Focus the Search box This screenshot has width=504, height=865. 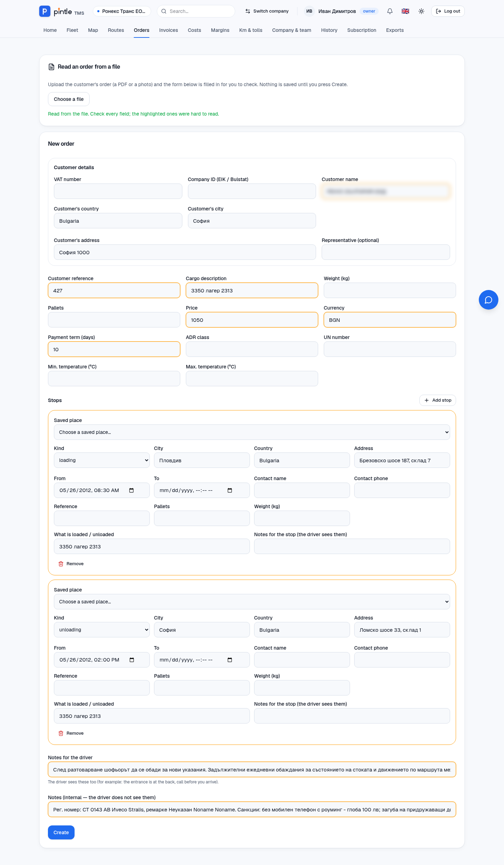tap(196, 11)
